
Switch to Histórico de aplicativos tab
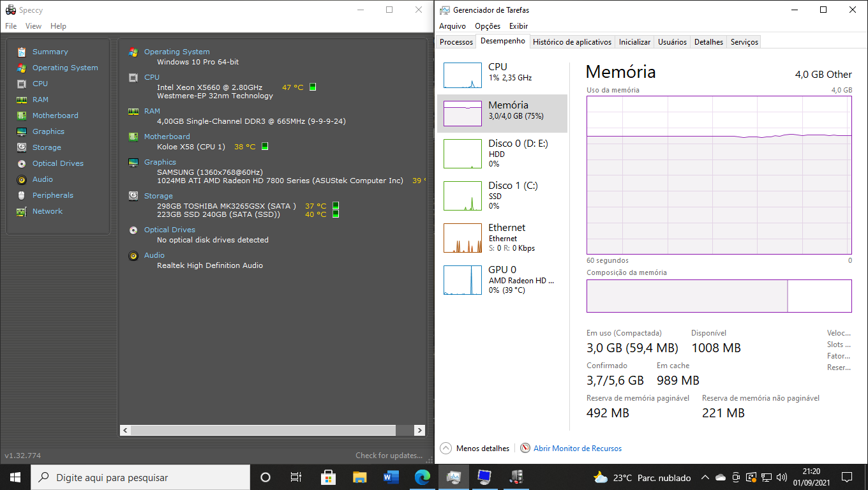point(572,42)
